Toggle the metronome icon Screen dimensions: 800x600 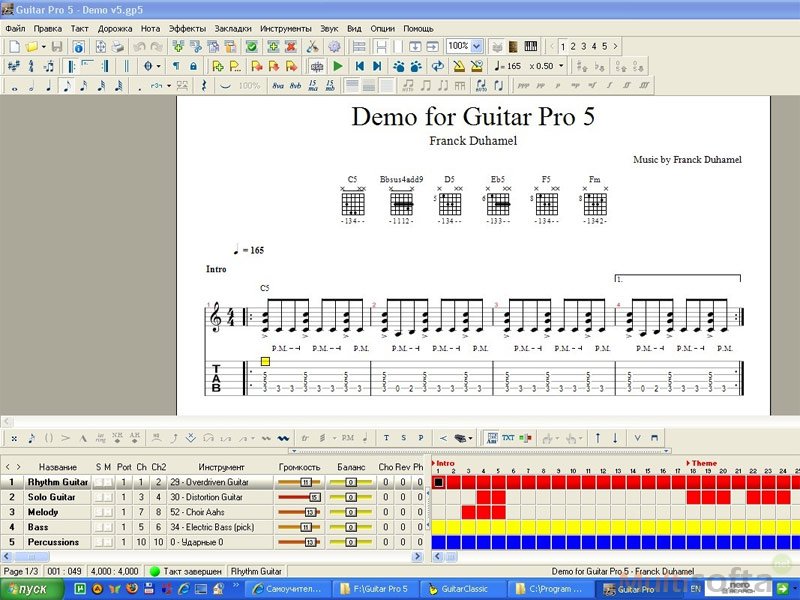click(x=459, y=66)
